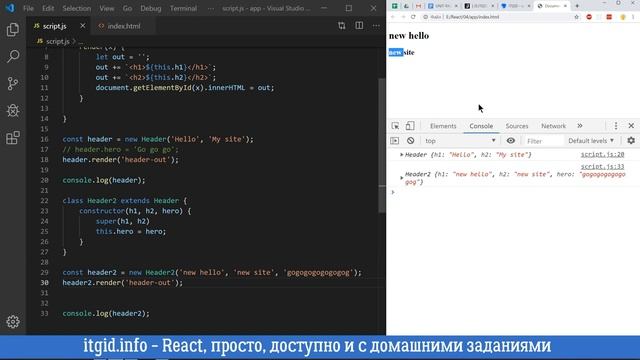Screen dimensions: 640x360
Task: Click the red adblock extension icon
Action: point(589,17)
